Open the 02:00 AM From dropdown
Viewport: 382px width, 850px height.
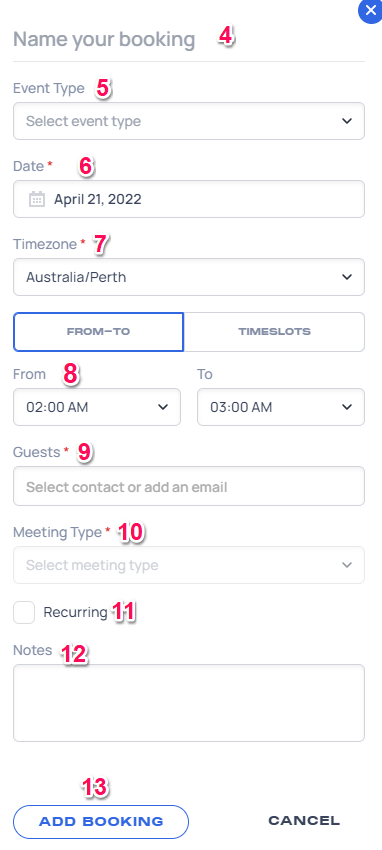tap(97, 407)
